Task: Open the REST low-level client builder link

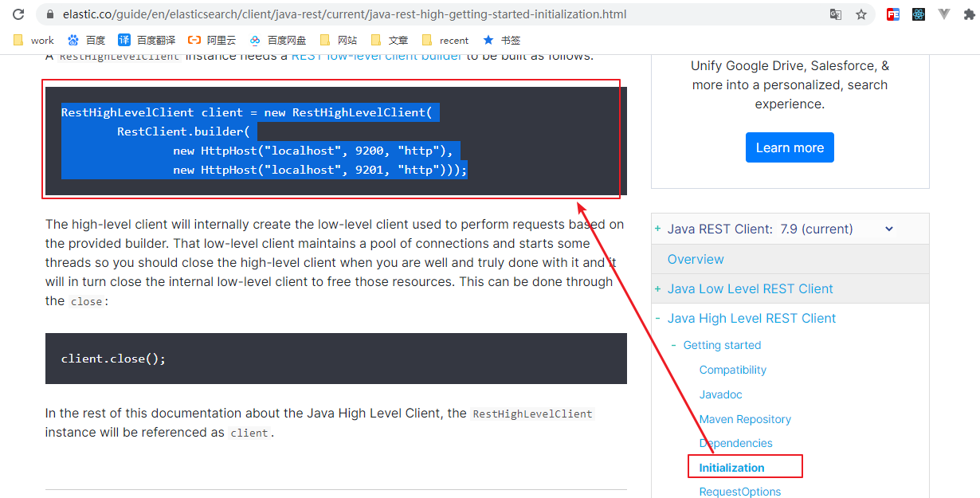Action: (x=377, y=56)
